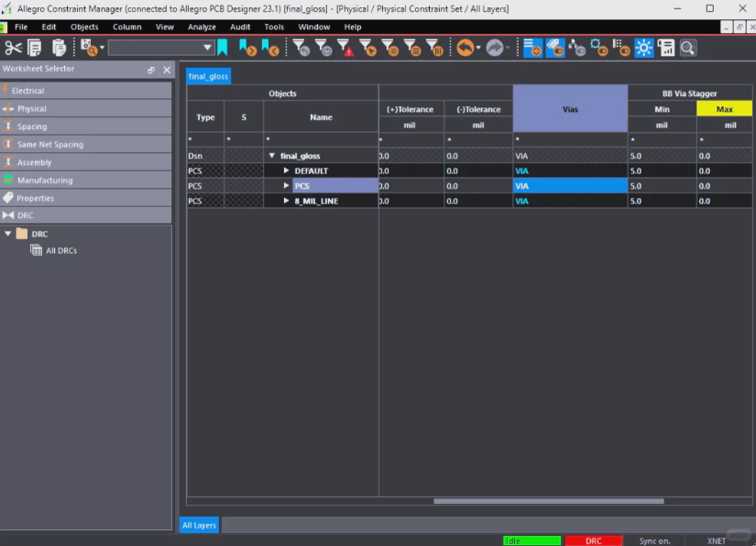
Task: Open the Electrical worksheet section
Action: point(86,91)
